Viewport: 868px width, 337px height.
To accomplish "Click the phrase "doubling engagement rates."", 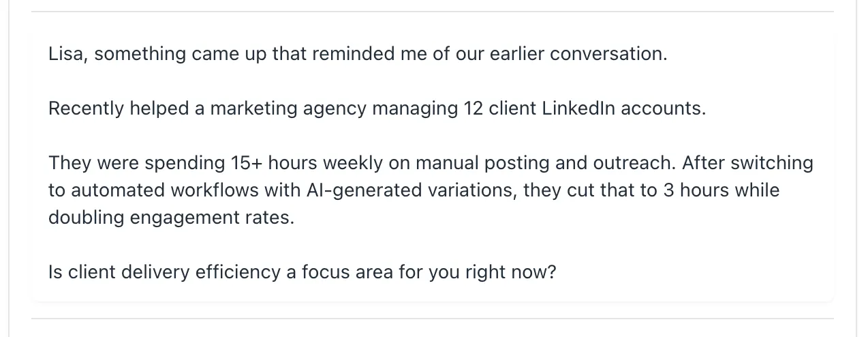I will pos(171,218).
